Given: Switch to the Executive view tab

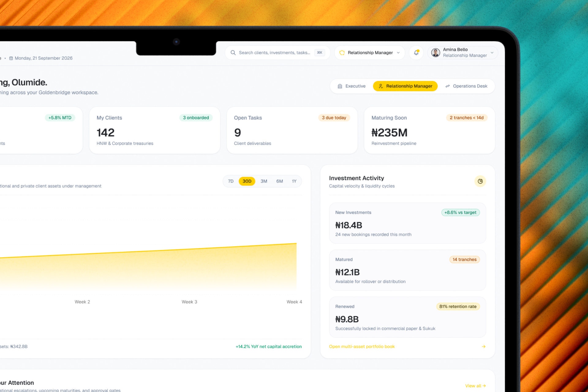Looking at the screenshot, I should pyautogui.click(x=352, y=86).
